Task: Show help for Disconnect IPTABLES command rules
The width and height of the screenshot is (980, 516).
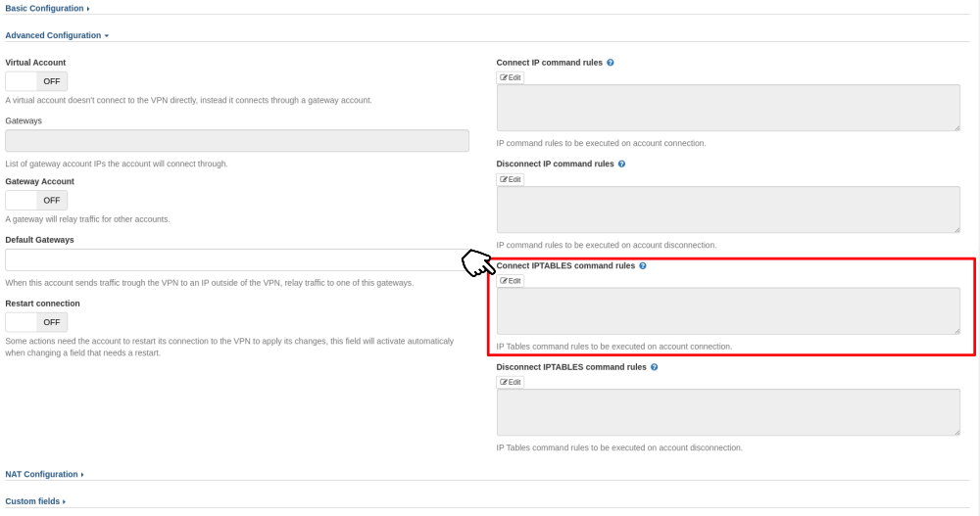Action: pos(654,367)
